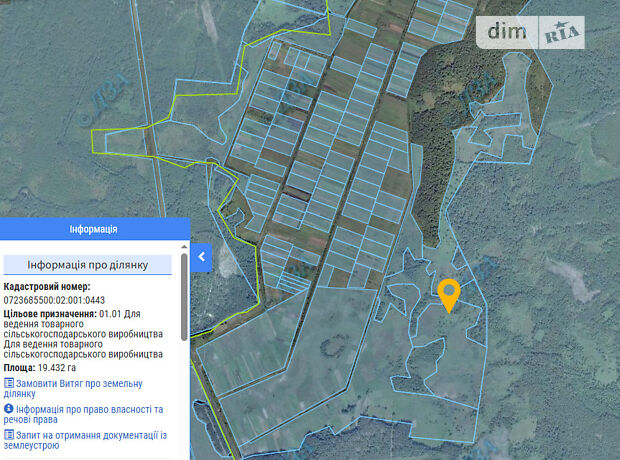The image size is (620, 460).
Task: Click the scrollbar up arrow in panel
Action: 183,246
